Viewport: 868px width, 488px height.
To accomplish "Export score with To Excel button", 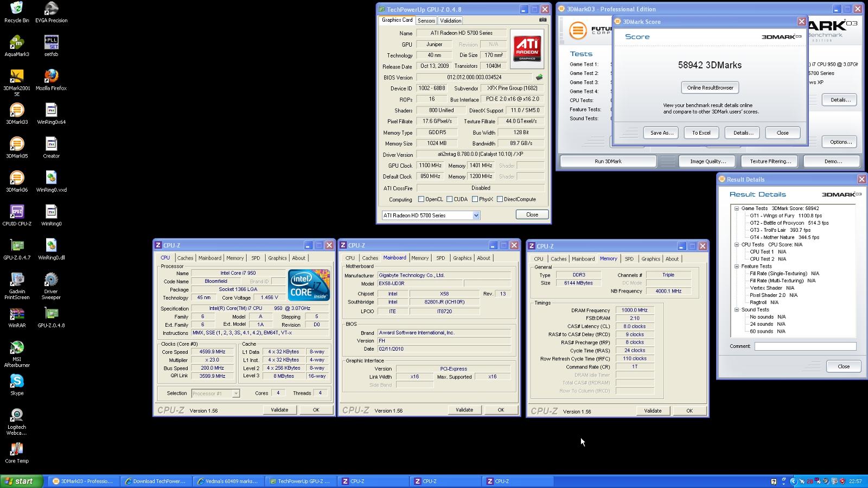I will tap(701, 132).
